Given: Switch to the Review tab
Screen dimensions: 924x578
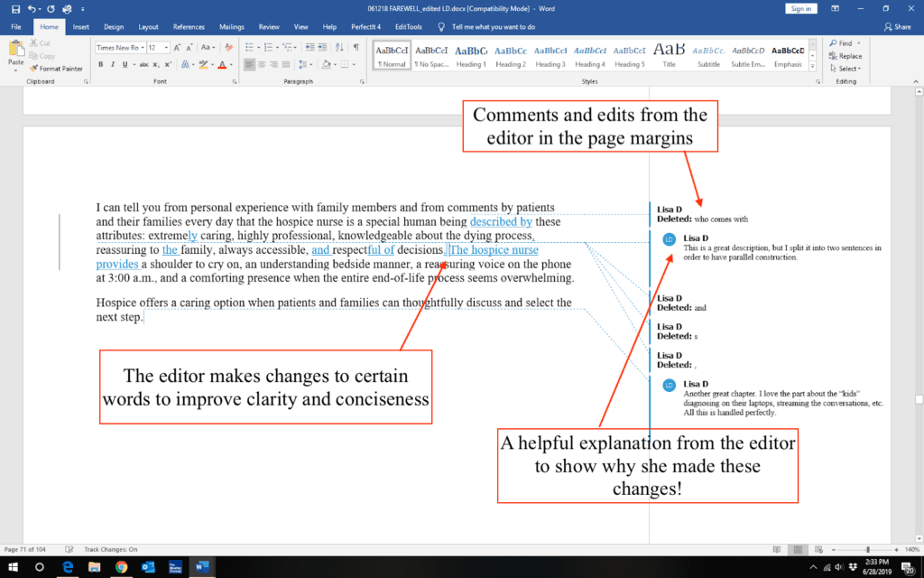Looking at the screenshot, I should point(269,26).
